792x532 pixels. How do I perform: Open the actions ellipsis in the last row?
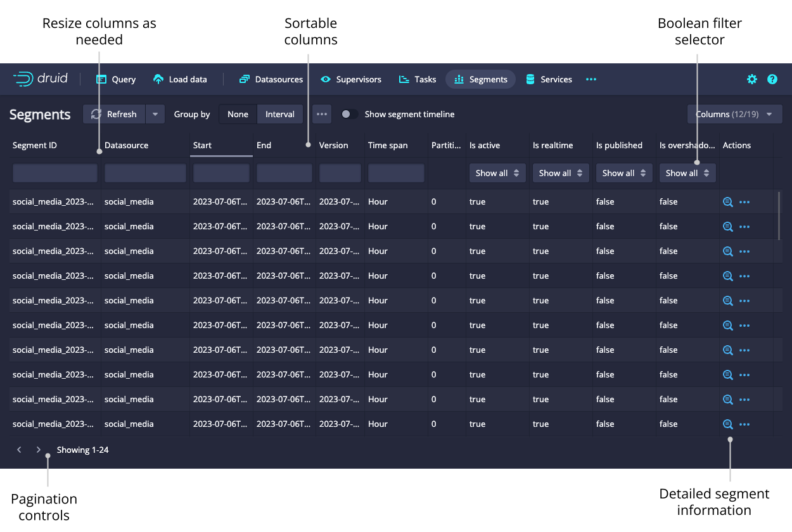(x=744, y=424)
